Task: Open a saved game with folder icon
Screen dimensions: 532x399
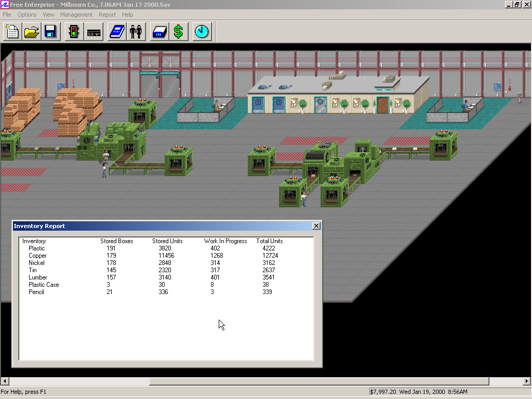Action: [32, 32]
